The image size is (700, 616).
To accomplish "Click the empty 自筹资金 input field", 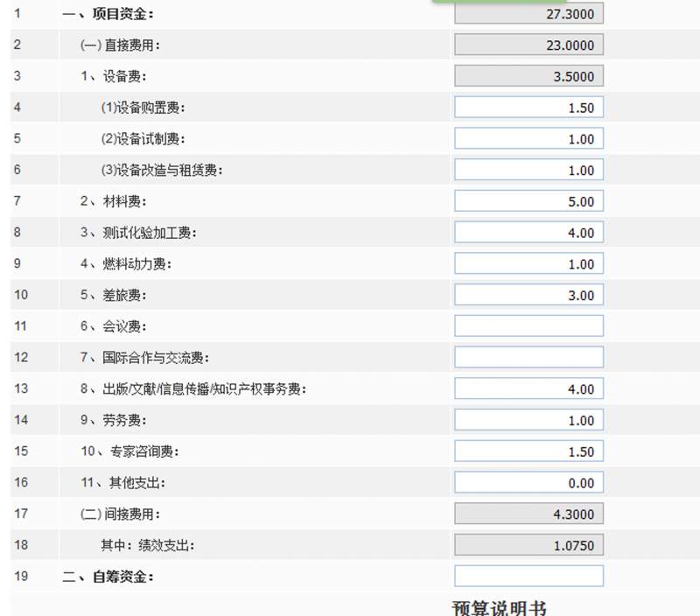I will click(529, 576).
